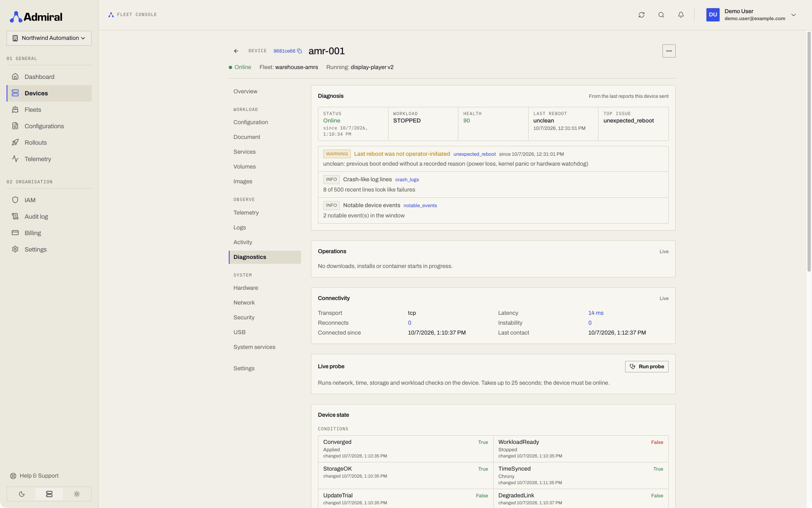This screenshot has height=508, width=812.
Task: Click the Billing card icon
Action: pyautogui.click(x=15, y=233)
